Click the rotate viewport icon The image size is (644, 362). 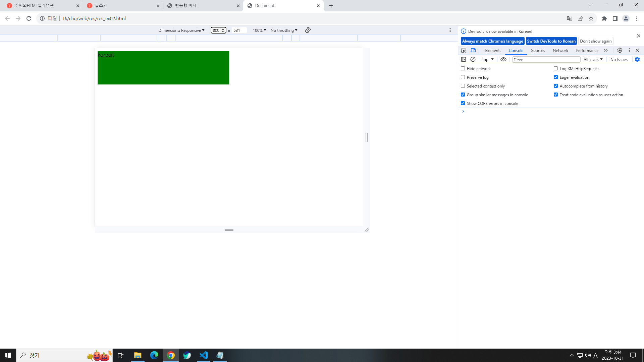point(308,30)
